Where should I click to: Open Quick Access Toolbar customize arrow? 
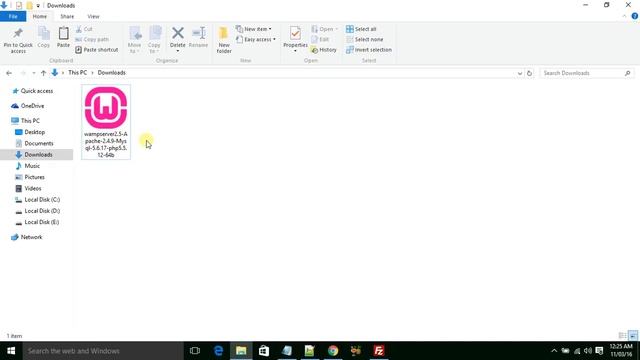[x=38, y=6]
